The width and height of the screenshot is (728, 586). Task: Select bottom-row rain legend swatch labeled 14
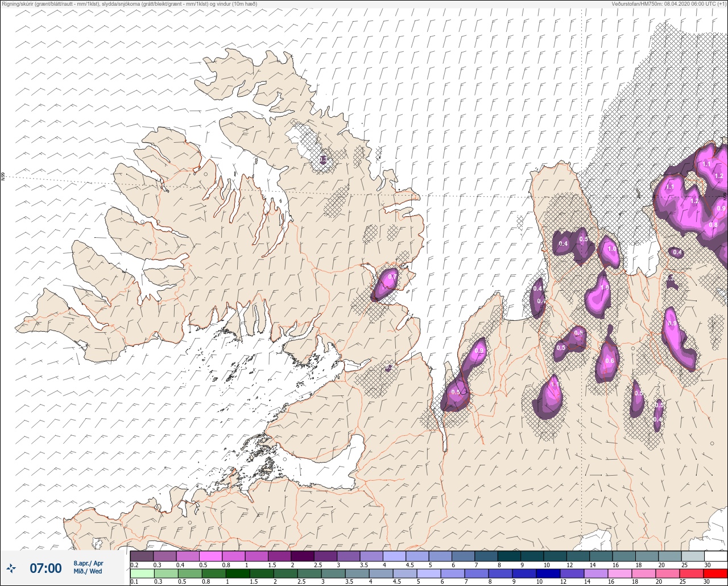[596, 573]
